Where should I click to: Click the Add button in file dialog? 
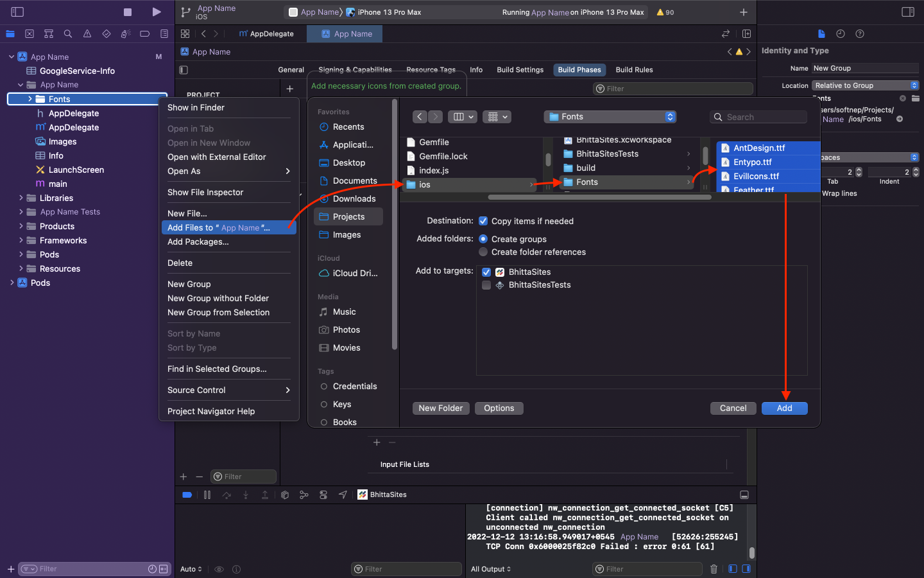784,408
